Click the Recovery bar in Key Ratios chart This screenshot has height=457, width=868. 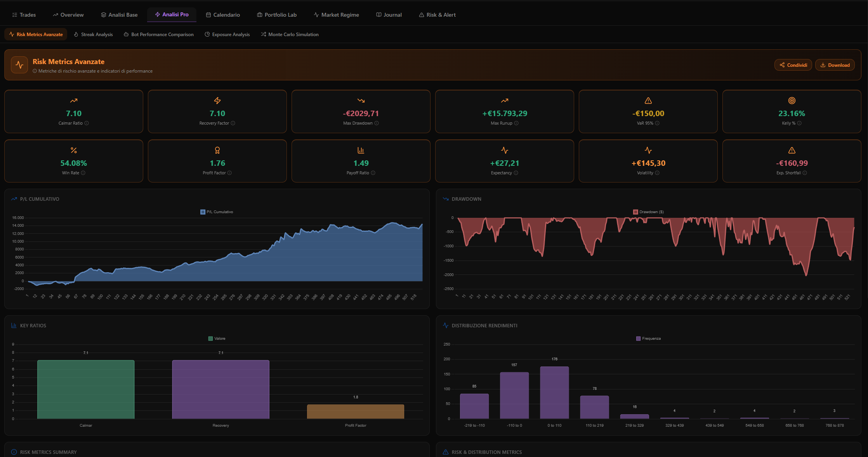click(x=220, y=389)
